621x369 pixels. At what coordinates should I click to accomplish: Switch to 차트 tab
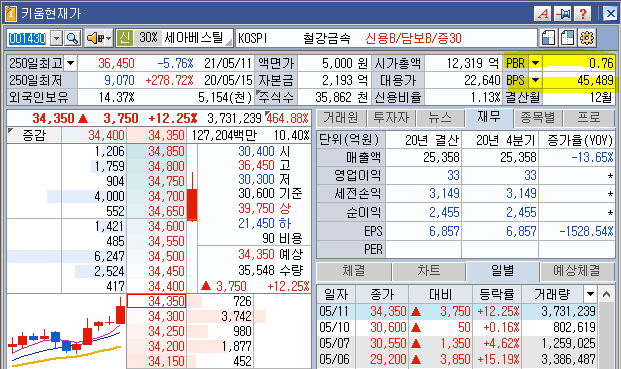click(x=428, y=271)
